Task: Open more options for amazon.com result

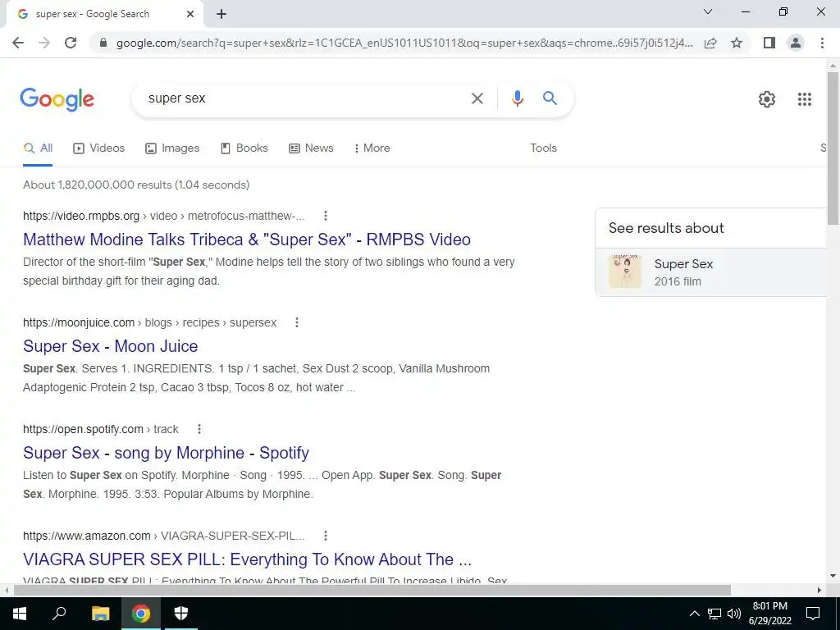Action: 325,536
